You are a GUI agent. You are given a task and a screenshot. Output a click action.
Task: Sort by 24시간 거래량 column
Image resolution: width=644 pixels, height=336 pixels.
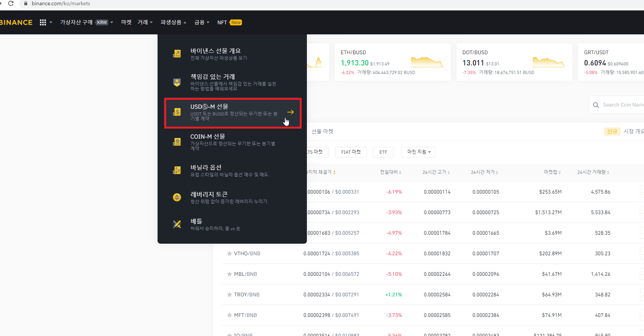click(x=593, y=172)
